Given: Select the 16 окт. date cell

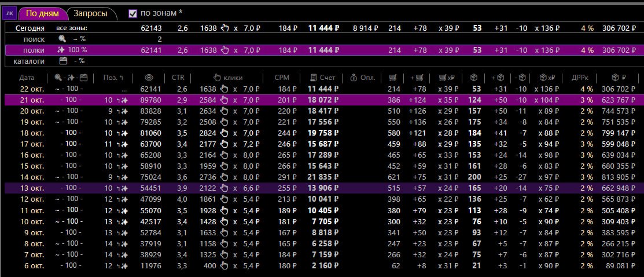Looking at the screenshot, I should point(32,155).
